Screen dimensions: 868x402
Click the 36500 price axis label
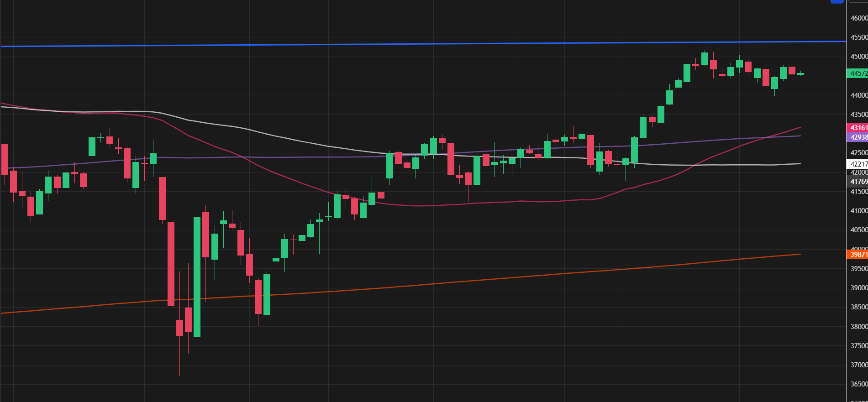858,384
